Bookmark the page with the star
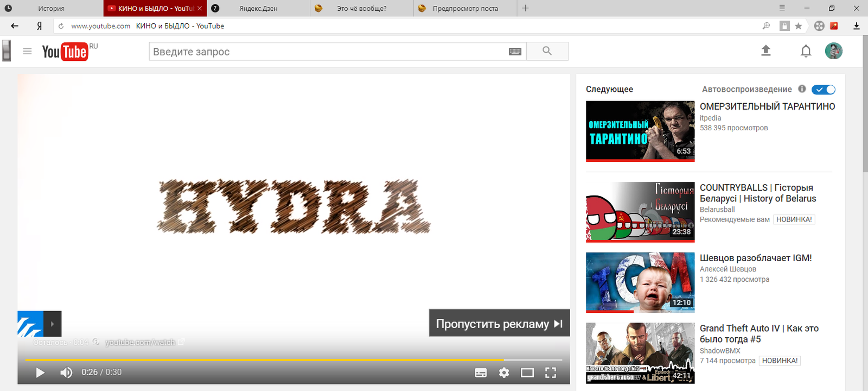 point(799,26)
